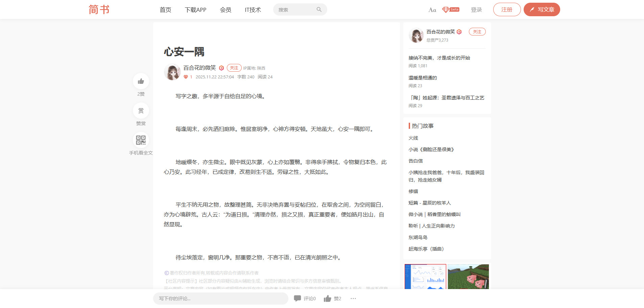Open hot story 小说《侧脸还是很美》

coord(431,149)
